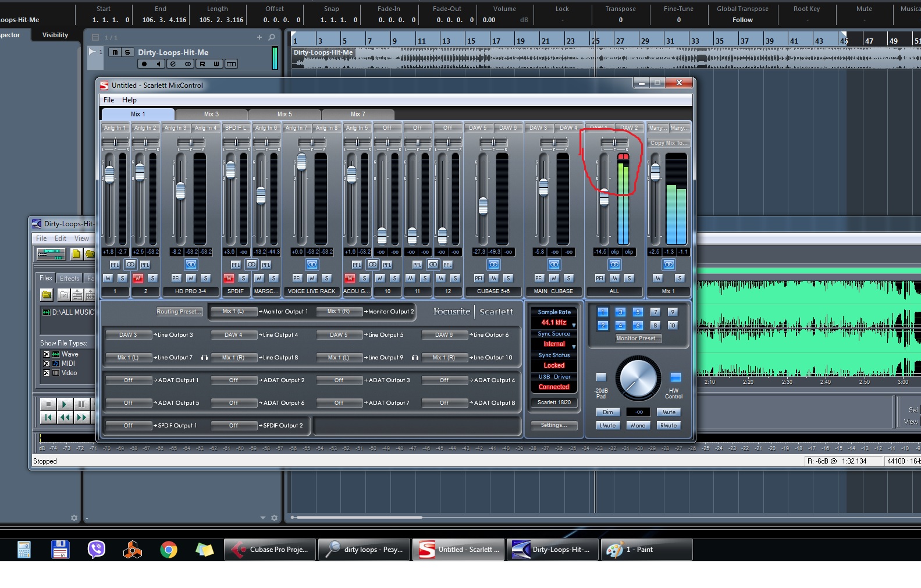
Task: Uncheck the Wave file type checkbox
Action: (47, 354)
